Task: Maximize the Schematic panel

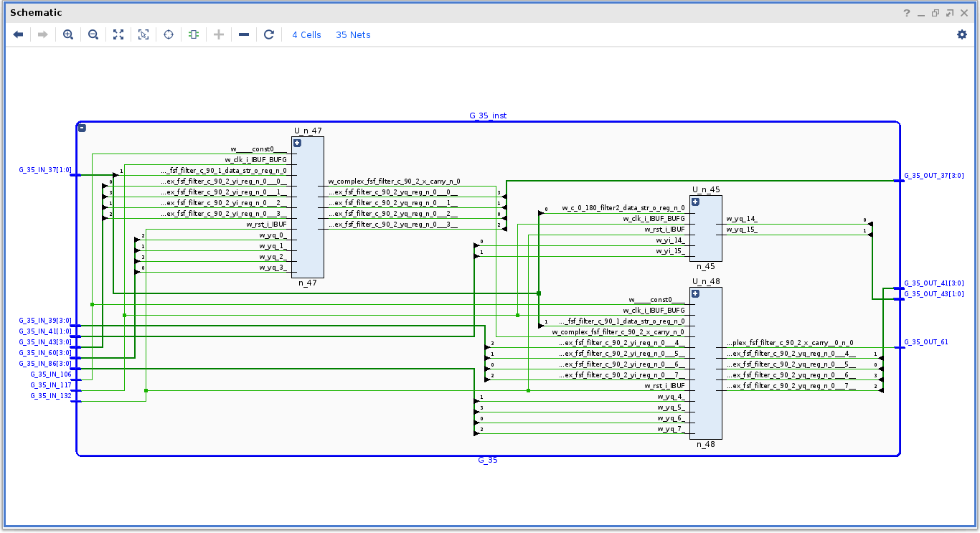Action: point(950,13)
